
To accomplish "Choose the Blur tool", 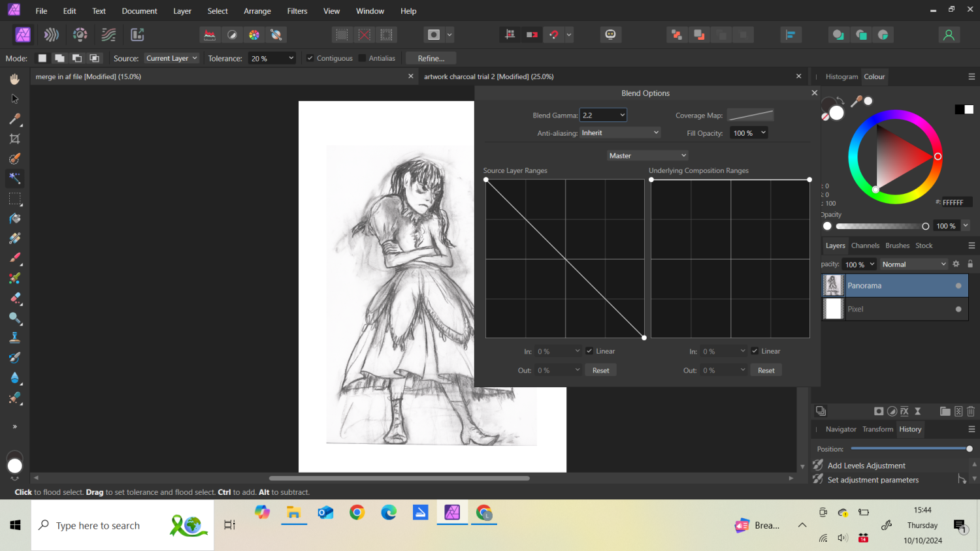I will coord(15,377).
